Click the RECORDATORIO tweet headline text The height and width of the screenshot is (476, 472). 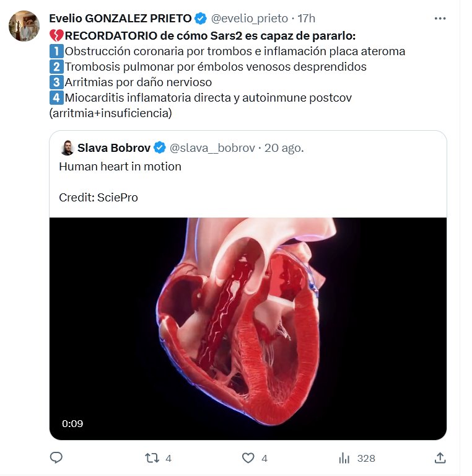click(x=205, y=35)
